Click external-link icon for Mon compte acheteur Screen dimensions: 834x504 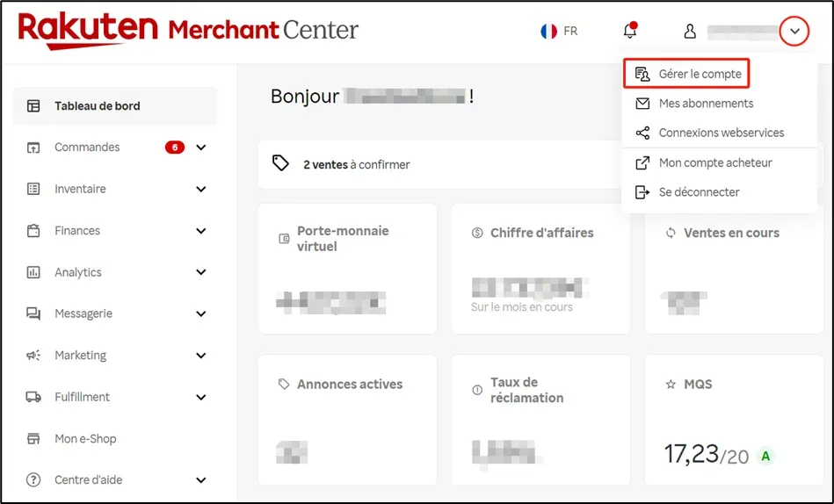click(642, 162)
